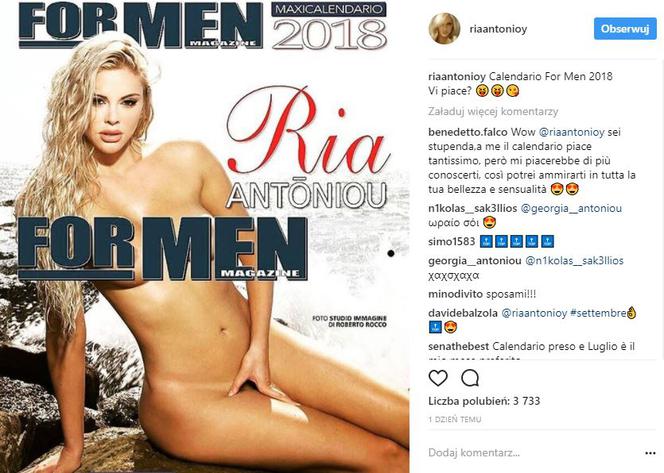Open the @riaantonioy mention in benedetto.falco's comment
664x473 pixels.
click(571, 132)
